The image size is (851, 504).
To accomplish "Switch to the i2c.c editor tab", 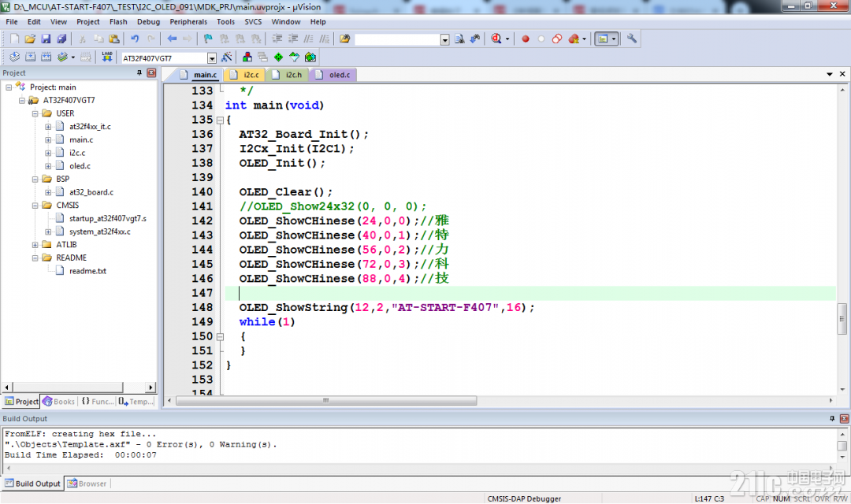I will (x=246, y=75).
